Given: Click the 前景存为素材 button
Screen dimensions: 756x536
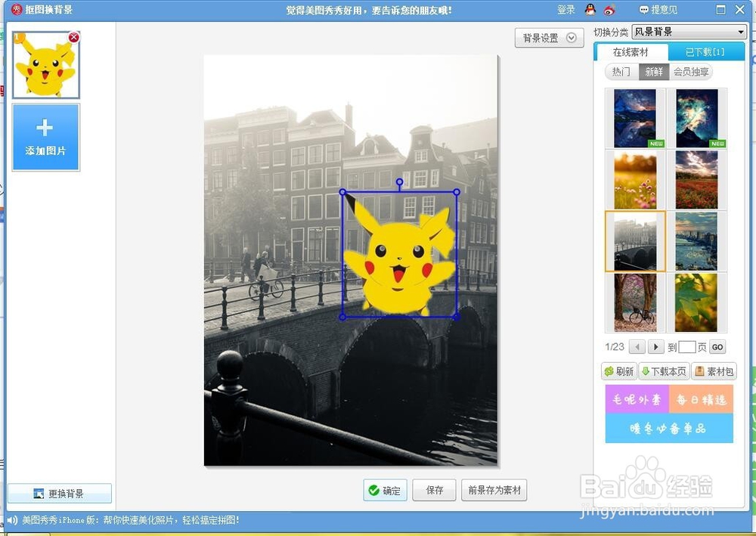Looking at the screenshot, I should tap(494, 490).
